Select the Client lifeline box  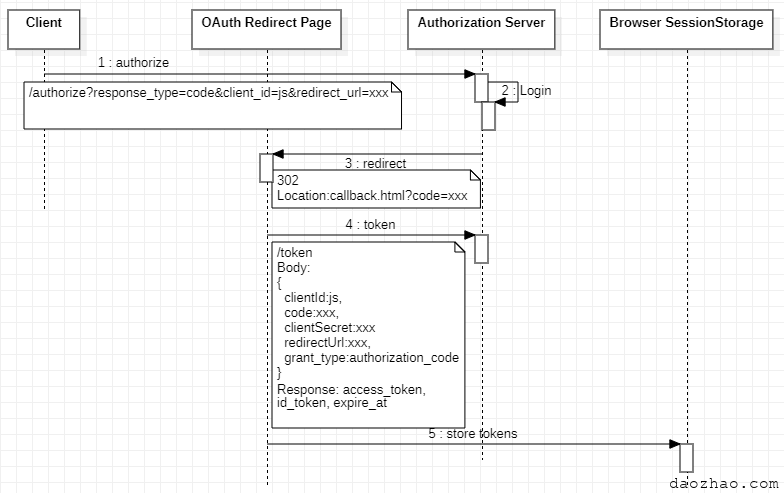click(44, 30)
